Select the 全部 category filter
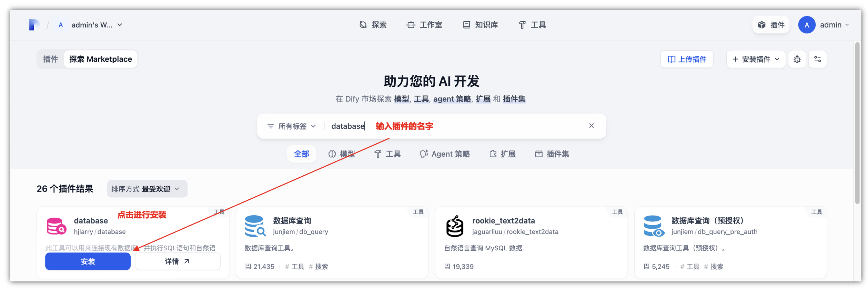The height and width of the screenshot is (292, 868). click(301, 154)
